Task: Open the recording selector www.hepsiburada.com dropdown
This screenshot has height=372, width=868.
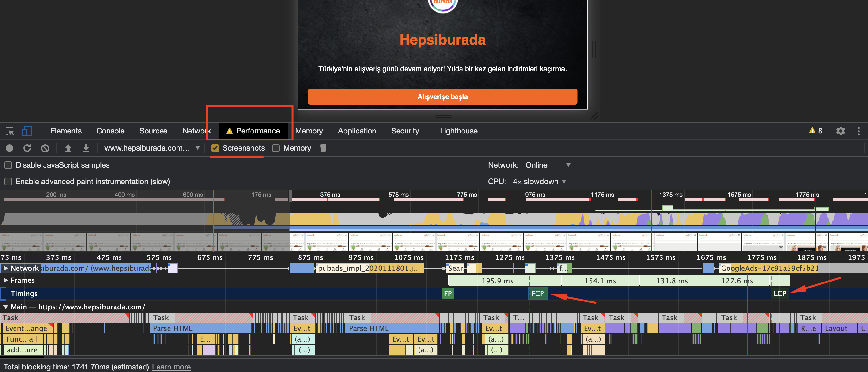Action: (x=152, y=148)
